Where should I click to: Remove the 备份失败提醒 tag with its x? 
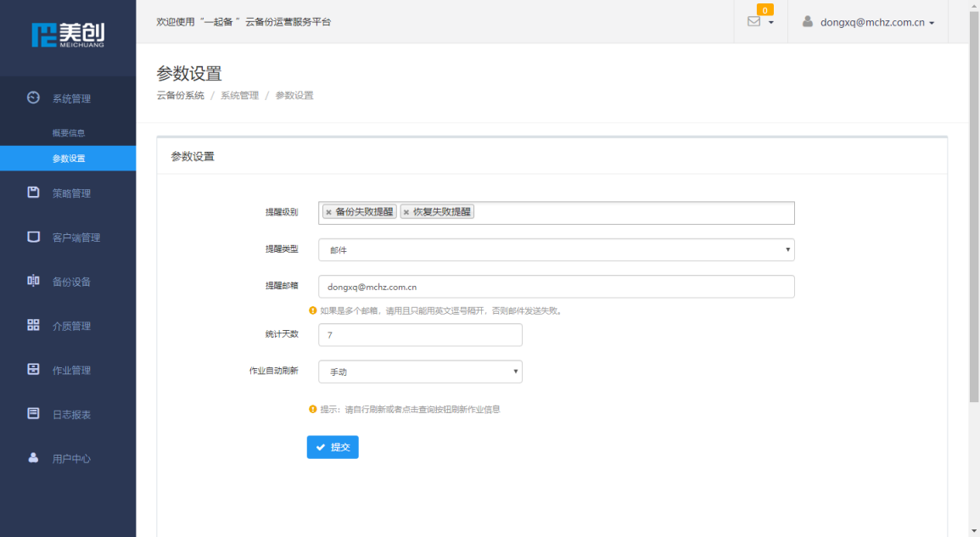coord(328,212)
